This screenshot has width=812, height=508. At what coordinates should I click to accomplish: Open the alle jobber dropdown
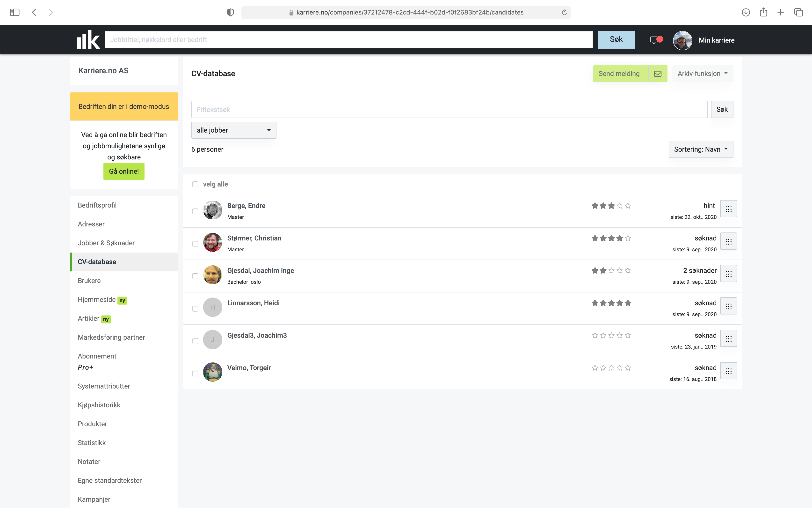coord(234,130)
